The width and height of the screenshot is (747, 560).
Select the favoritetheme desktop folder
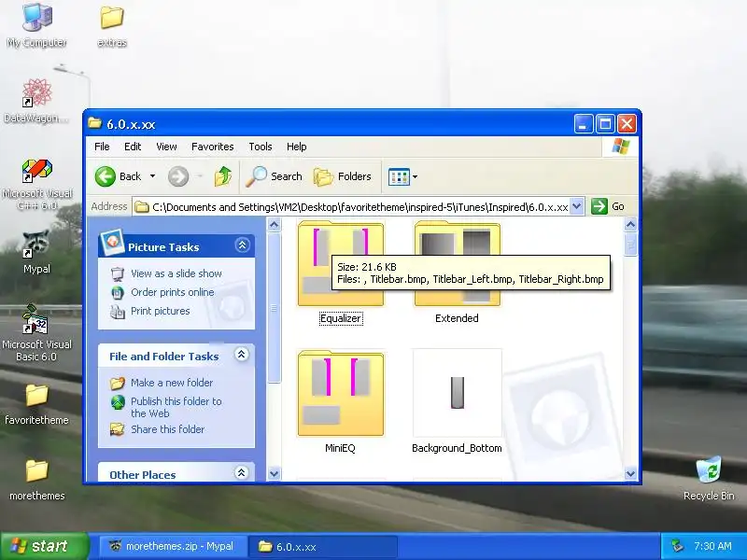36,404
